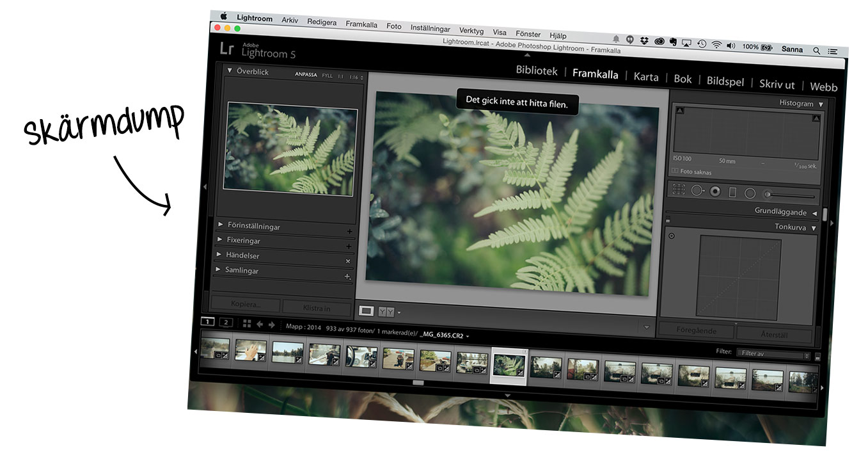Collapse the Överblick navigator panel

coord(230,70)
